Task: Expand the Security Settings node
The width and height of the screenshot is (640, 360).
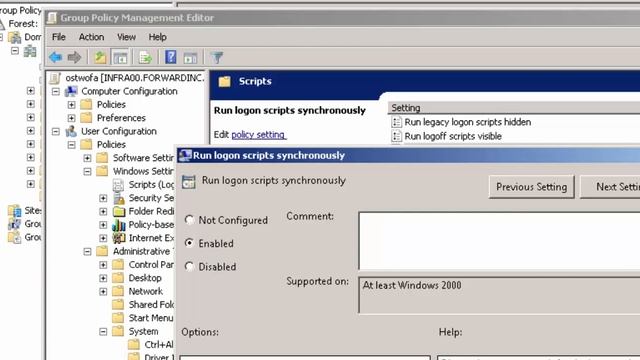Action: click(103, 198)
